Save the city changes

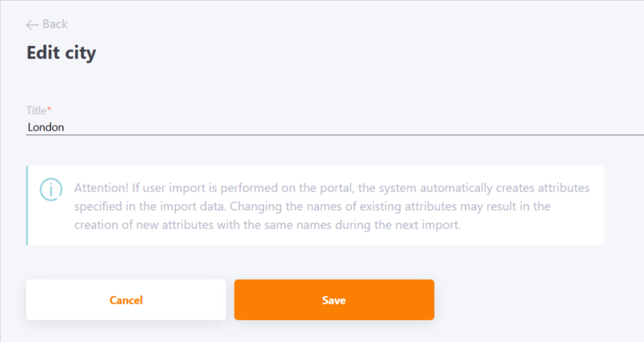pos(334,299)
